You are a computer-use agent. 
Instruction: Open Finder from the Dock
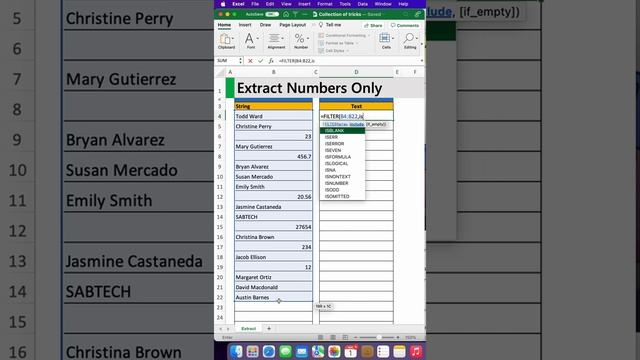click(236, 351)
